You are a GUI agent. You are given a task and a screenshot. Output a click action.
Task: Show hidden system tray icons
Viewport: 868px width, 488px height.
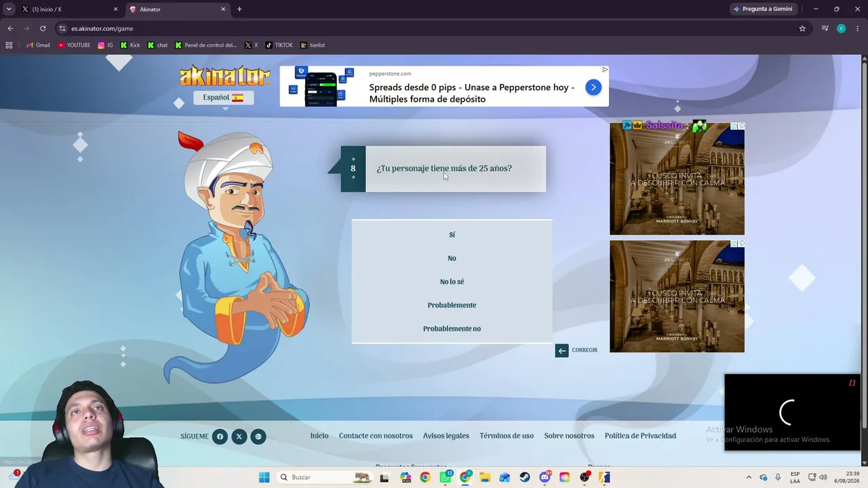coord(749,477)
